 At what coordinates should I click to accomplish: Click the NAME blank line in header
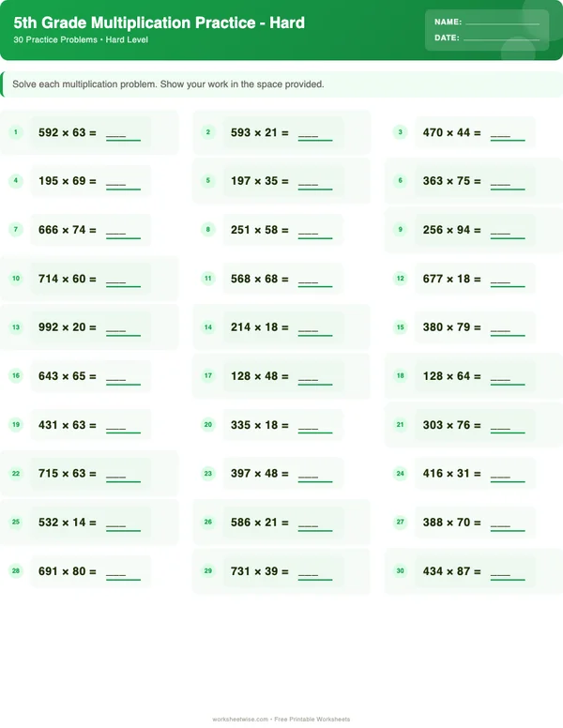[502, 23]
